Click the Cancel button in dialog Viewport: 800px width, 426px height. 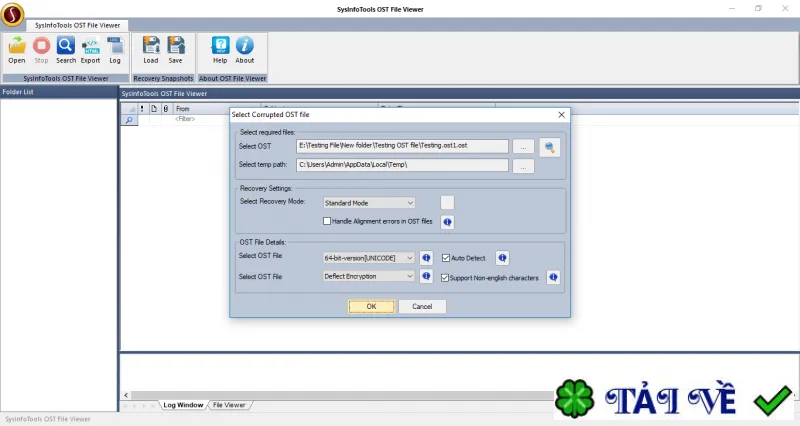click(x=422, y=307)
